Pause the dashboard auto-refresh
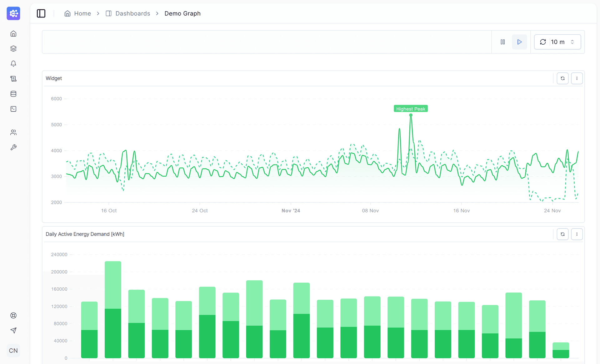This screenshot has width=600, height=364. click(503, 42)
